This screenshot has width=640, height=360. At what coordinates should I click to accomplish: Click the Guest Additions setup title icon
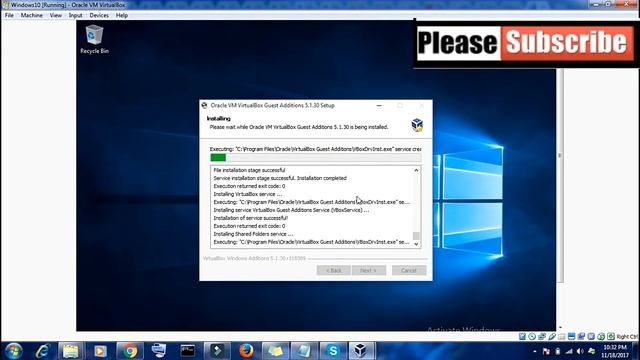204,105
